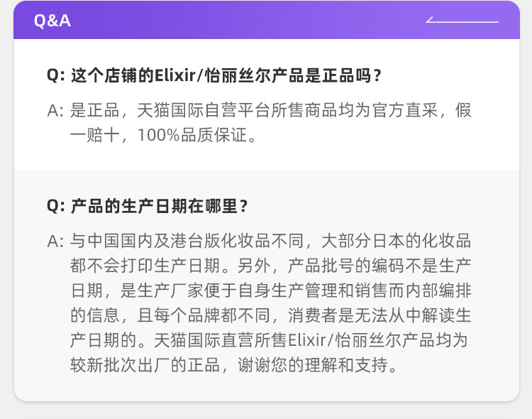Click the "Q:" label of the production date question

coord(56,206)
